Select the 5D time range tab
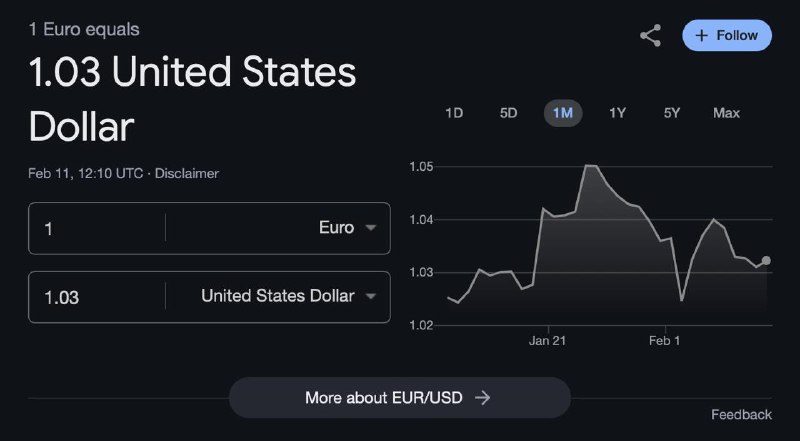The height and width of the screenshot is (441, 800). [x=508, y=113]
